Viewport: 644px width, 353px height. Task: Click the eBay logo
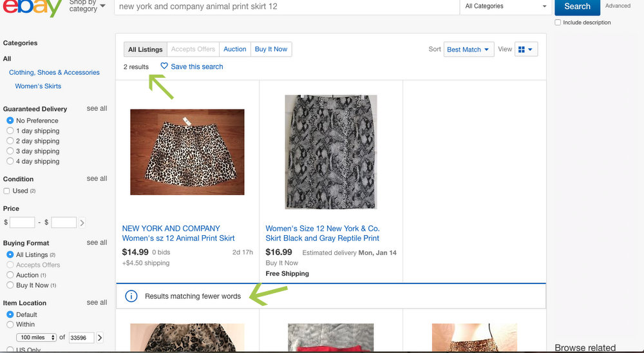tap(32, 7)
